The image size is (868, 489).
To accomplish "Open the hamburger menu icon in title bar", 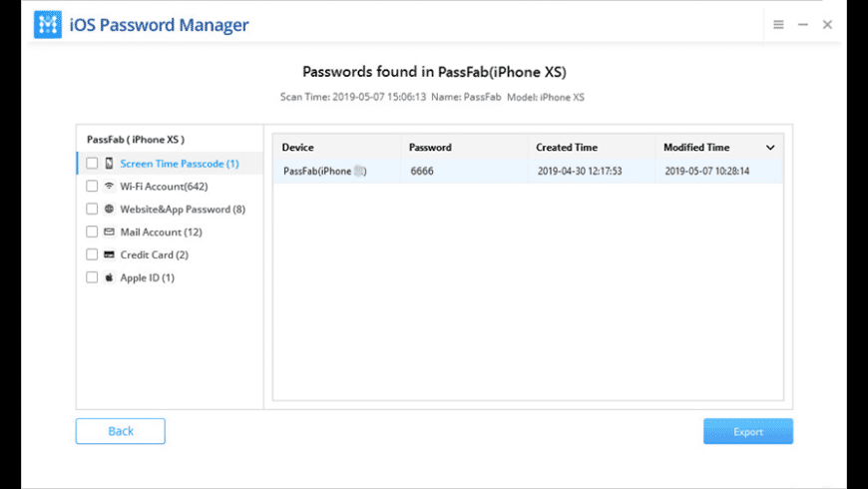I will tap(778, 25).
